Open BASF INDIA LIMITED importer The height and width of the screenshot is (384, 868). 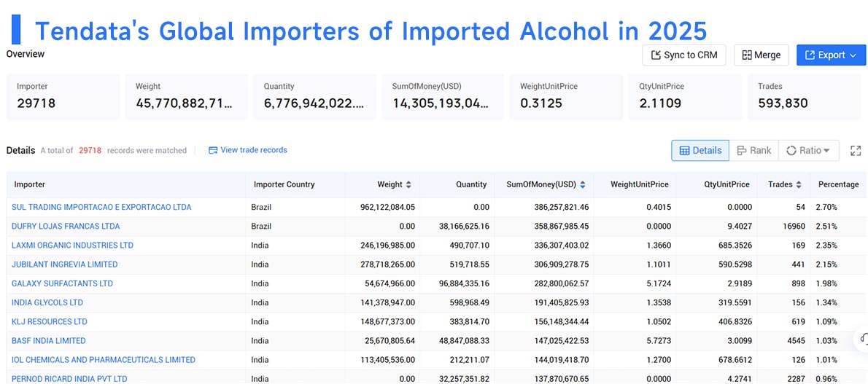49,341
